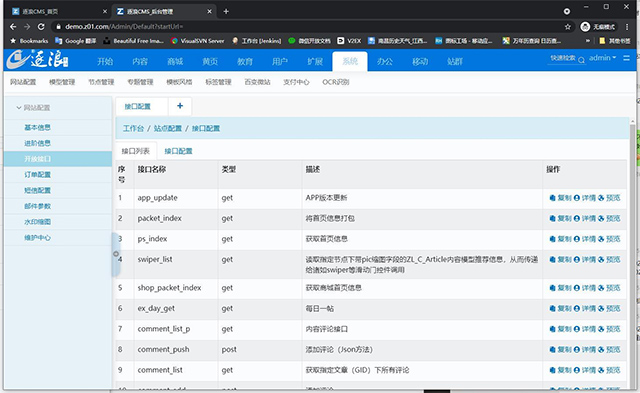Open a new browser tab
Screen dimensions: 640x393
(226, 11)
